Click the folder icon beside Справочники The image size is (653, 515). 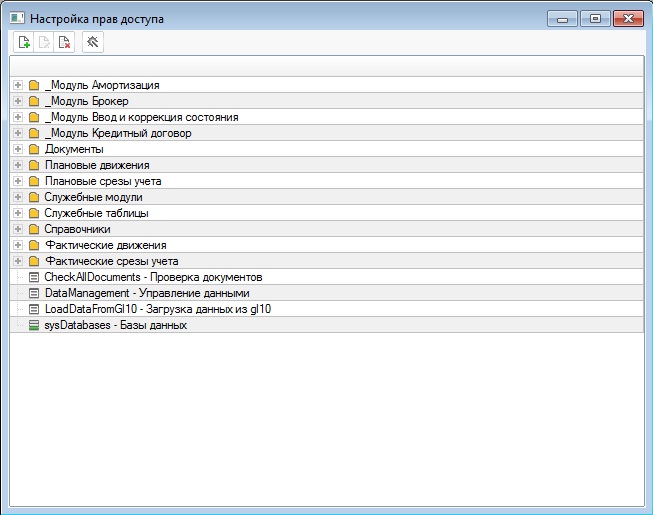[x=34, y=229]
